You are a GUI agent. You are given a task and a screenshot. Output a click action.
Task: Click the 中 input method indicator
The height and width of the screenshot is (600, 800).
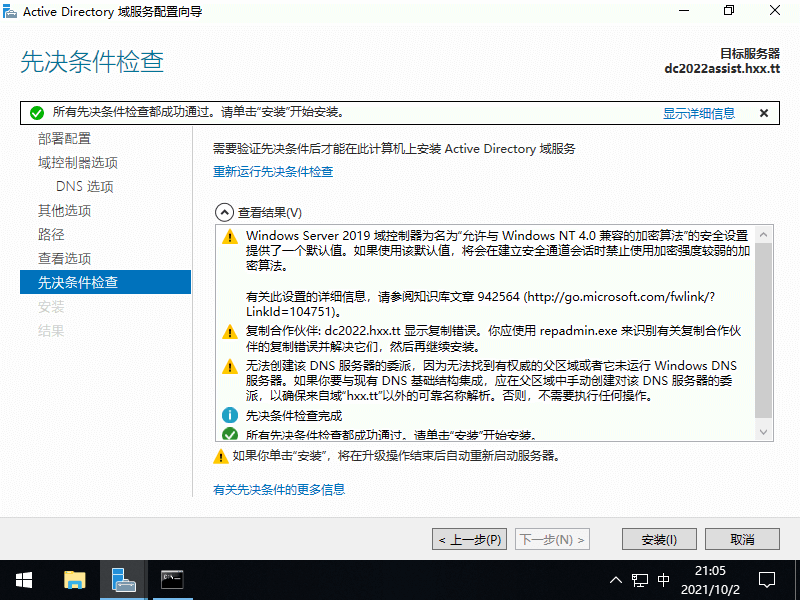click(x=664, y=580)
